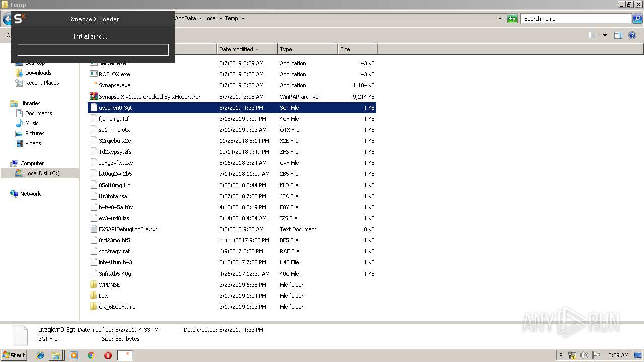Change view using the view icon
This screenshot has height=362, width=644.
593,35
